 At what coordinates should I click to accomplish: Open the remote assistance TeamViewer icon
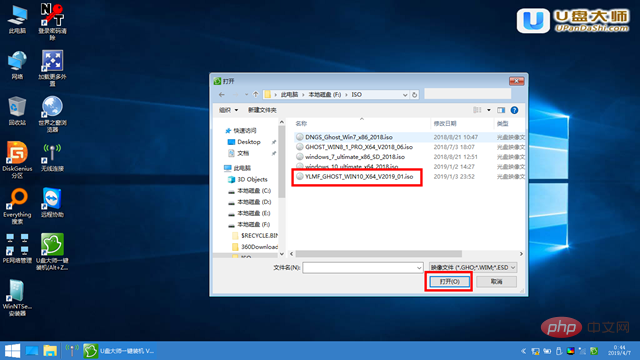pyautogui.click(x=52, y=203)
